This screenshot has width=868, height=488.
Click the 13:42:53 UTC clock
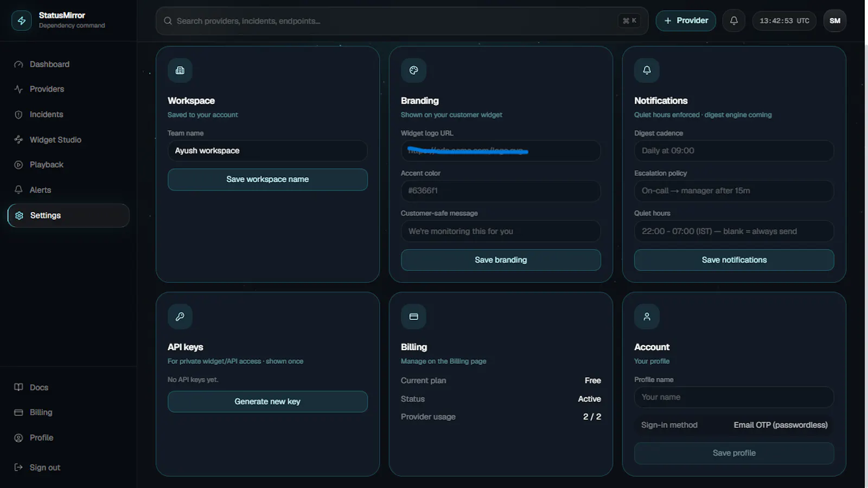[784, 21]
